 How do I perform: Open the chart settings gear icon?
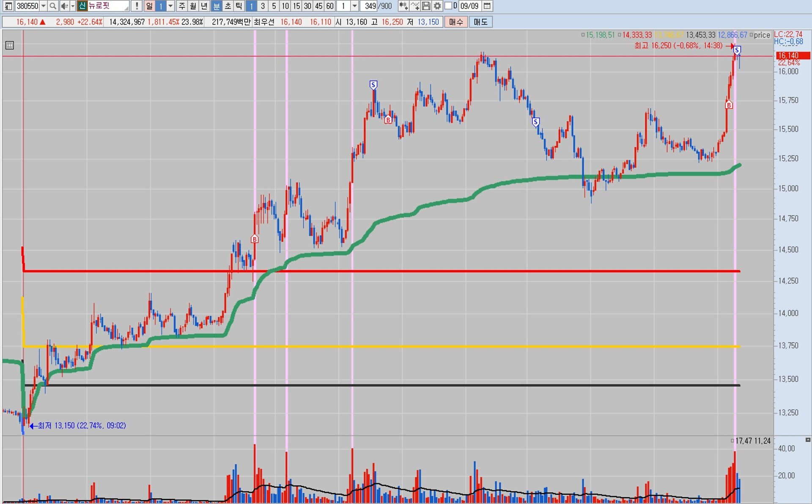(437, 6)
